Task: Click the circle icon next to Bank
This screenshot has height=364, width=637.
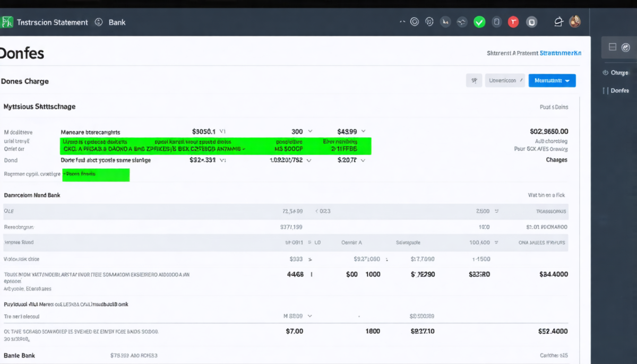Action: click(x=98, y=22)
